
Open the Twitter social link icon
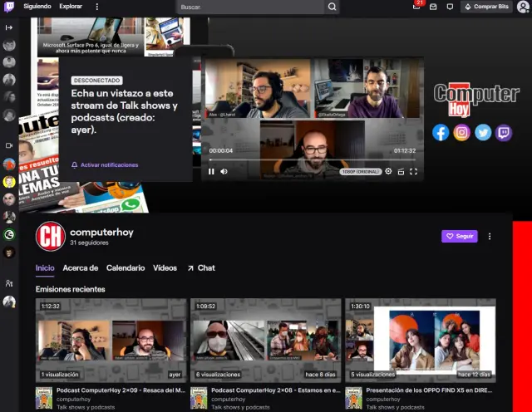pos(483,132)
